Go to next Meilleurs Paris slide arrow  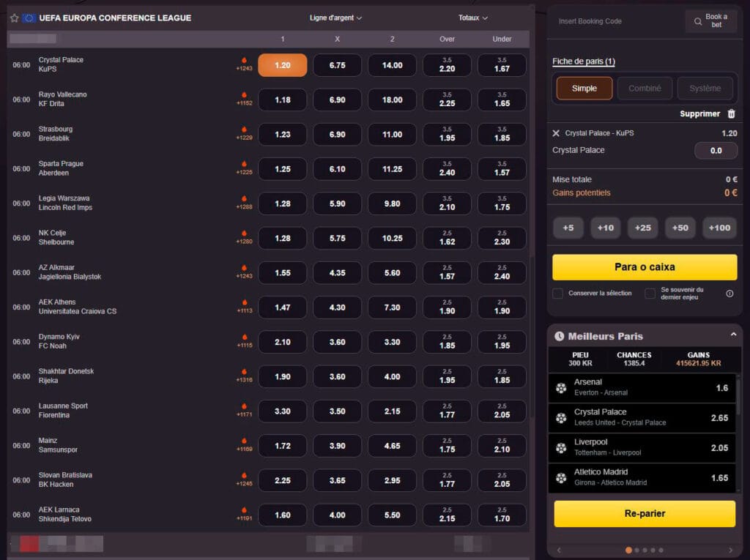coord(730,550)
